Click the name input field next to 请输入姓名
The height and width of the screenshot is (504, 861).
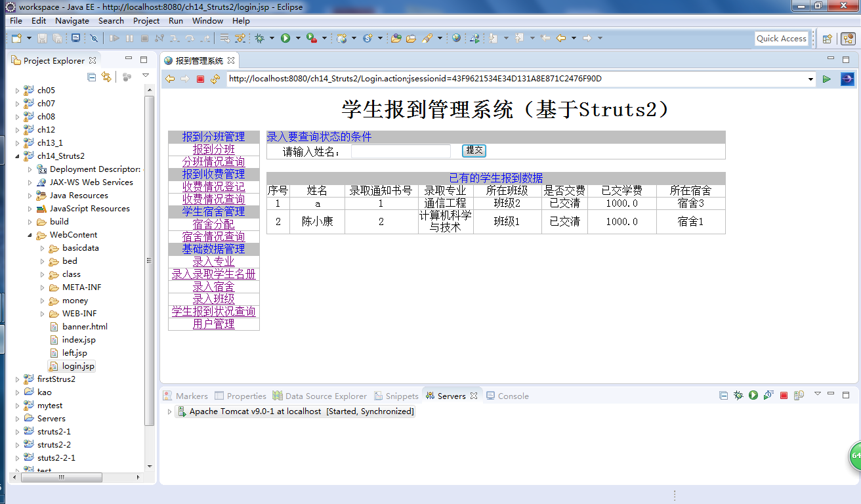(401, 151)
